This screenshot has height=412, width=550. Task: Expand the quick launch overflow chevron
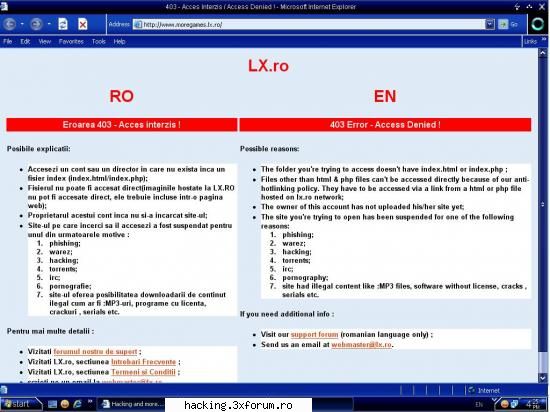(89, 402)
